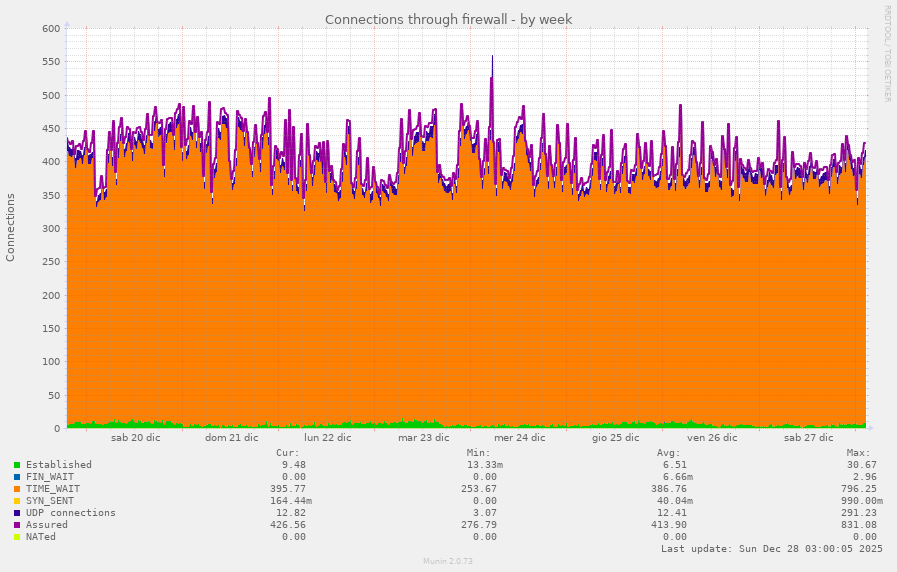Select the Assured legend label
This screenshot has width=897, height=572.
pos(46,525)
